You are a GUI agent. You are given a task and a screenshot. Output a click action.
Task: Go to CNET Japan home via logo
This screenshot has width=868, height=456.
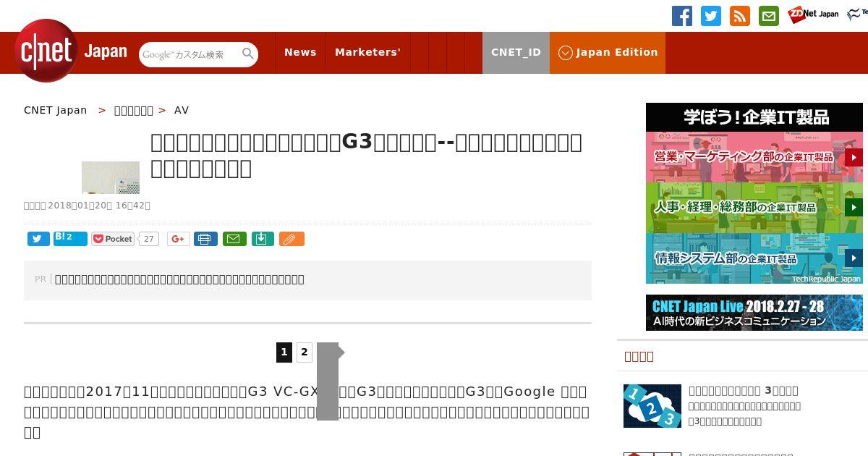point(70,51)
